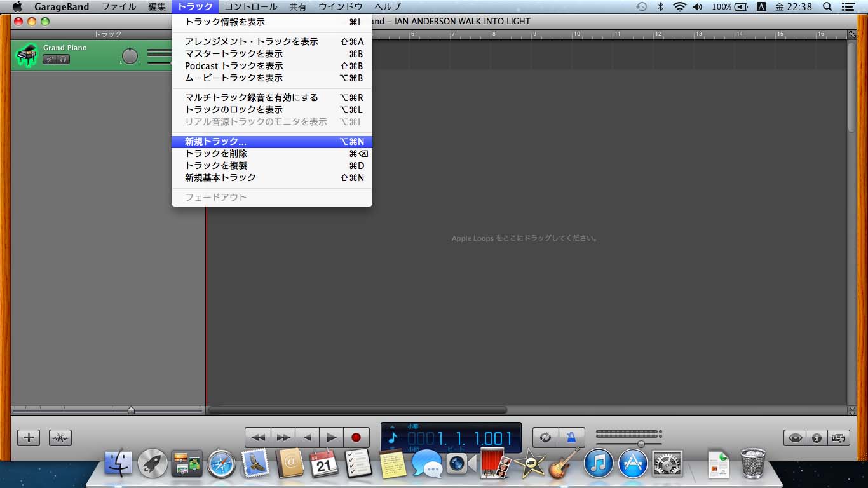
Task: Mute the Grand Piano track
Action: (50, 59)
